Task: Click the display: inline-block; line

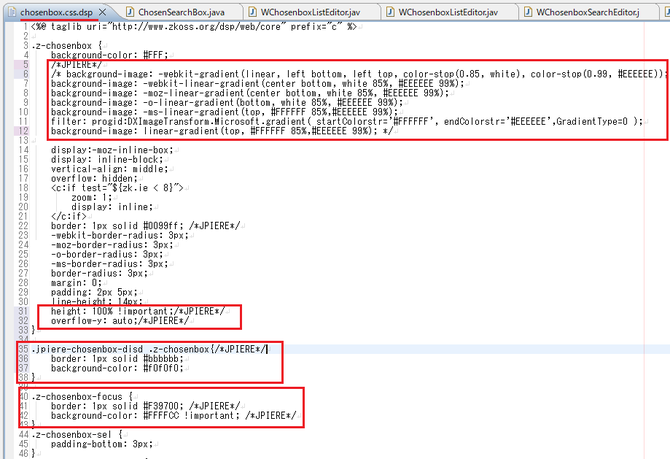Action: pos(107,159)
